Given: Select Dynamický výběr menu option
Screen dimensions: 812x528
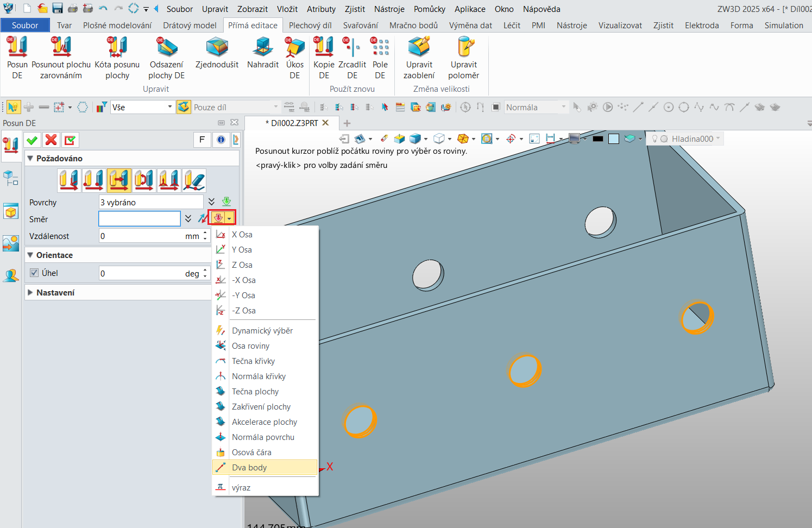Looking at the screenshot, I should (x=265, y=331).
